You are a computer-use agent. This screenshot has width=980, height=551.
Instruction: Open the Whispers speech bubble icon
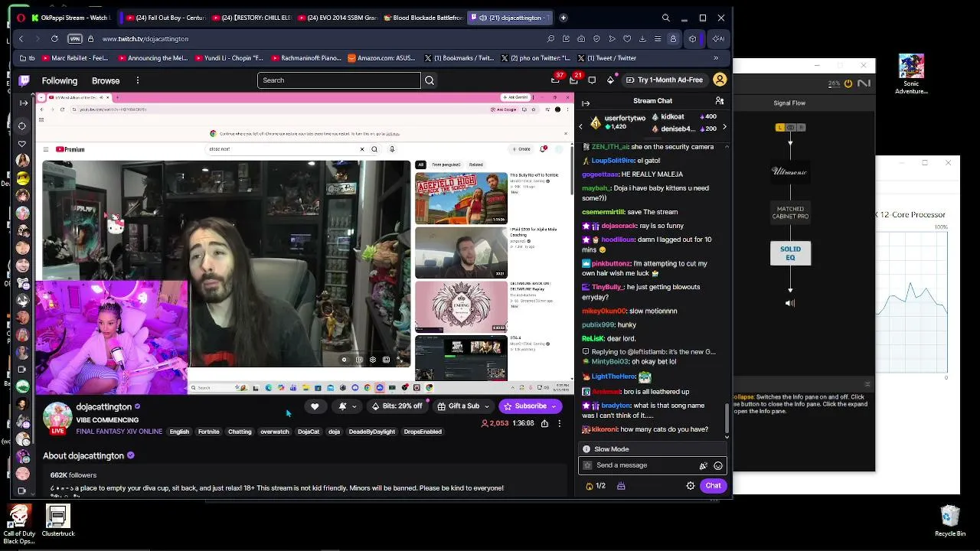[592, 80]
